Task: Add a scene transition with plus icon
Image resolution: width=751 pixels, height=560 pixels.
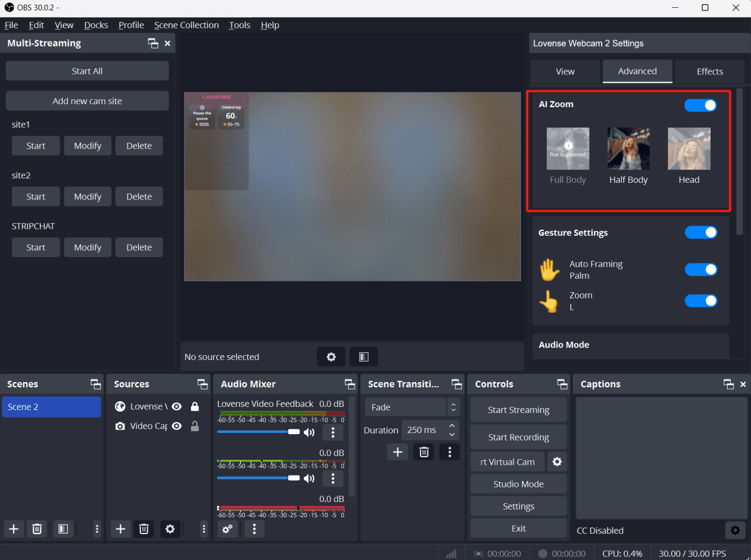Action: 398,452
